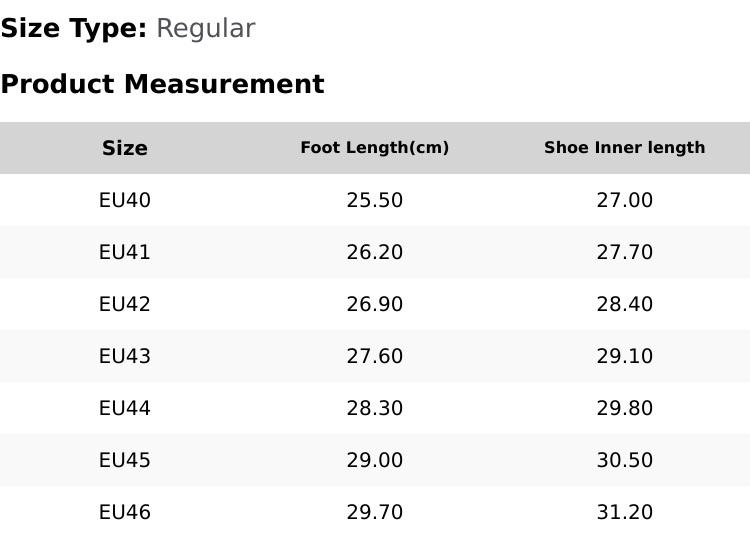Click the Size Type label

[x=74, y=29]
